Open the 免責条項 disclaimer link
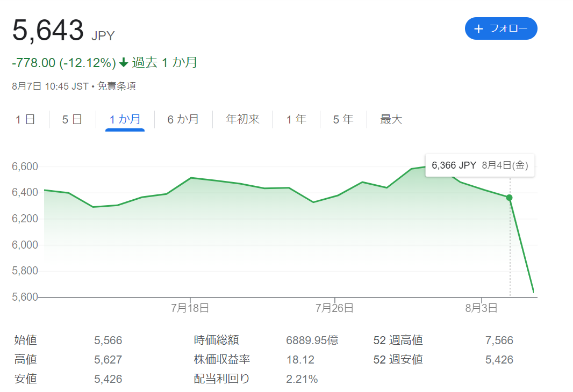573x392 pixels. [x=117, y=86]
